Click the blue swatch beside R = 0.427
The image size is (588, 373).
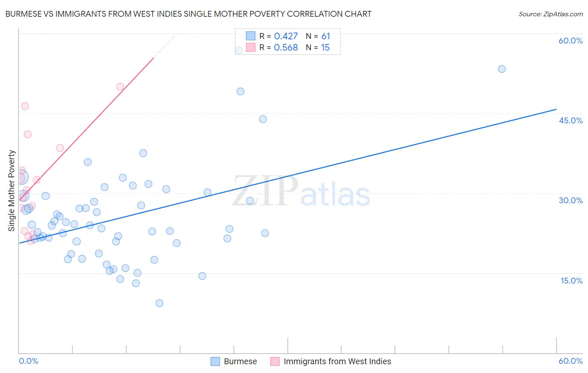[251, 36]
